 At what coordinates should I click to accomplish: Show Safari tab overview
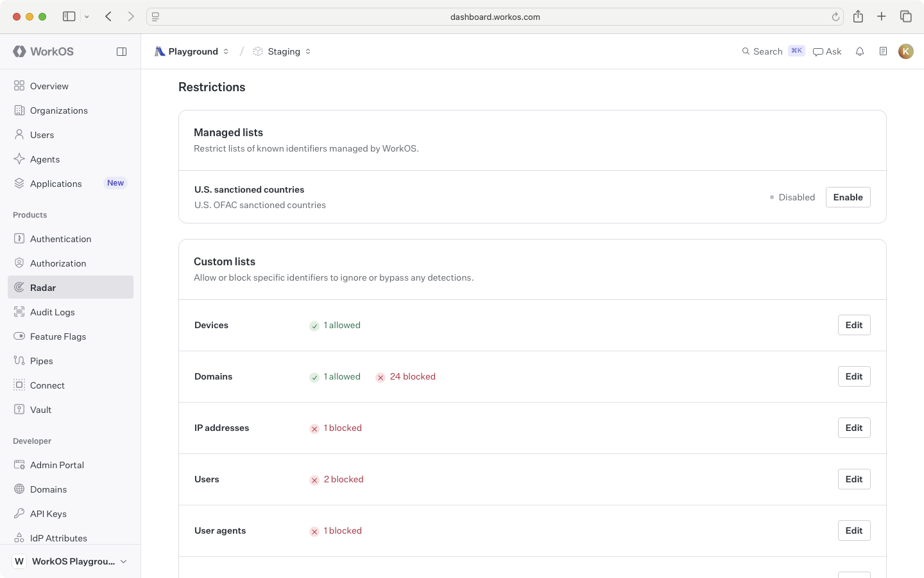pos(906,17)
